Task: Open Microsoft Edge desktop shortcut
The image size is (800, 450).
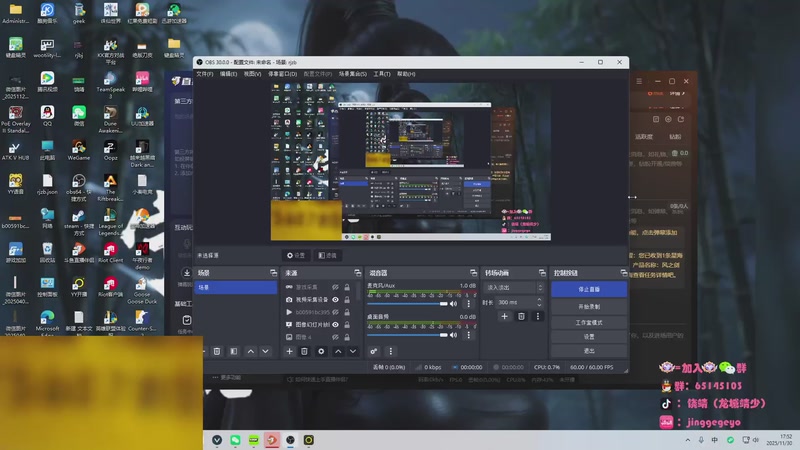Action: click(47, 322)
